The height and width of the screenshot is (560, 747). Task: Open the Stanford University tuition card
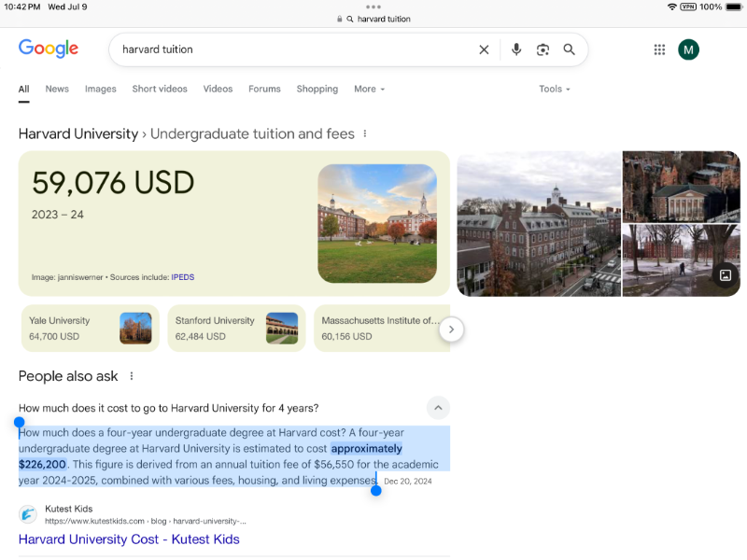click(x=236, y=329)
